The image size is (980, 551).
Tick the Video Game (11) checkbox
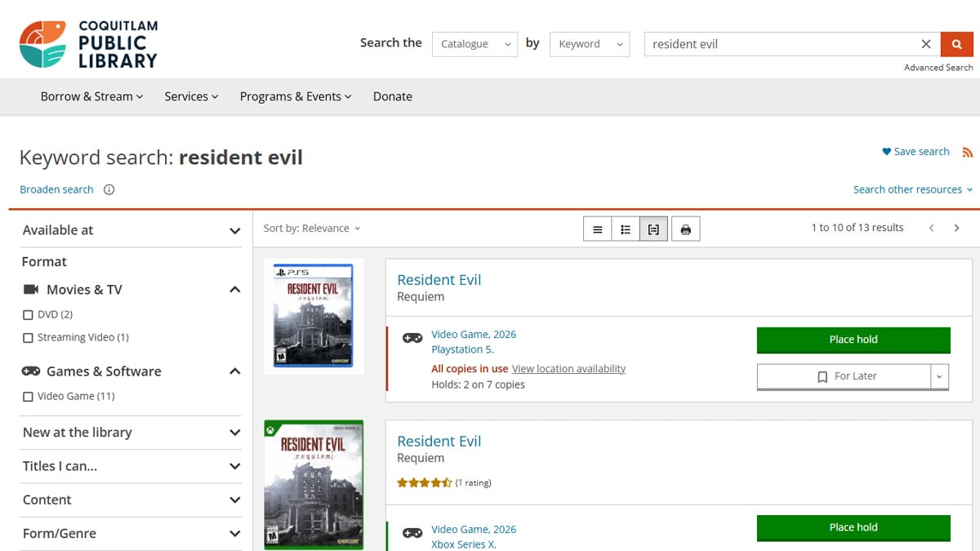(x=28, y=397)
